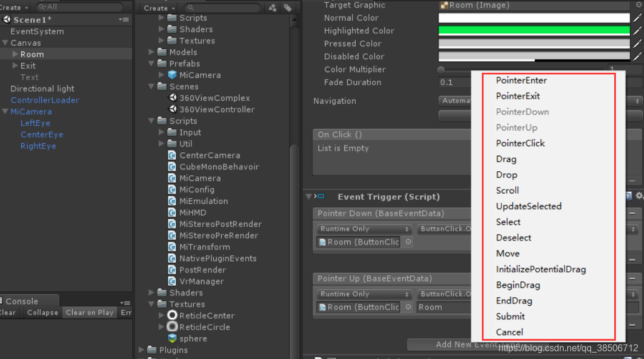Choose Drag from event type menu
The width and height of the screenshot is (644, 359).
[x=506, y=159]
